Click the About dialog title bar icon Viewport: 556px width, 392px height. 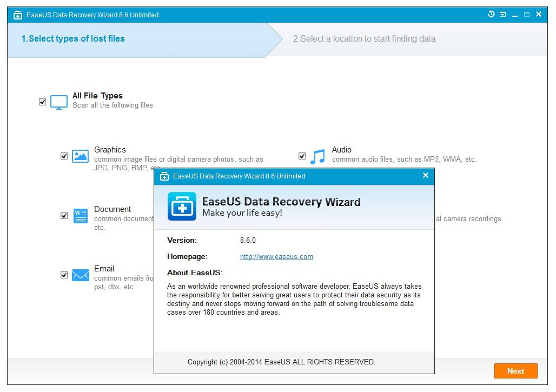click(164, 176)
